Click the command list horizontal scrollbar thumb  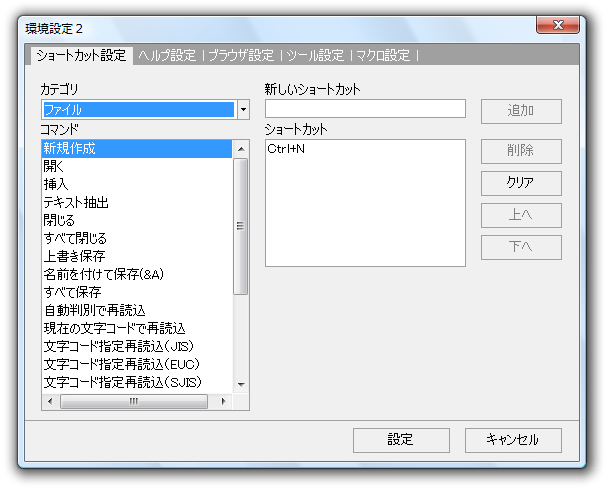tap(134, 402)
